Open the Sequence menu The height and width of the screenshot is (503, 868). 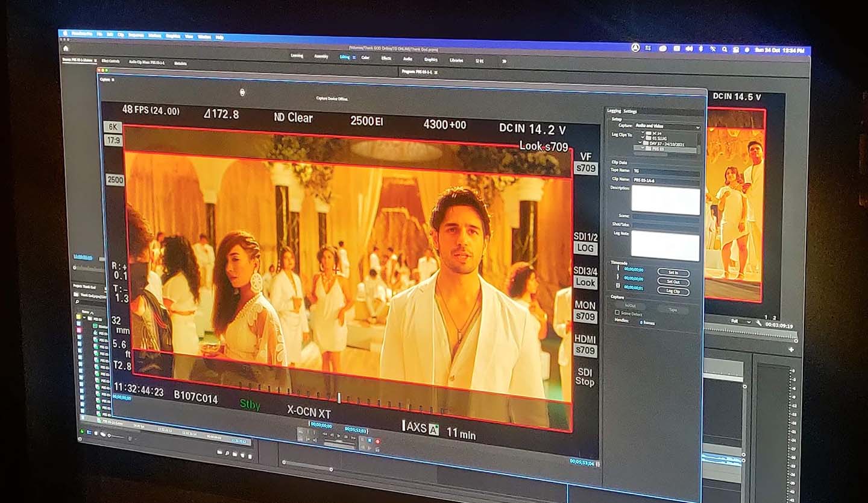coord(136,35)
